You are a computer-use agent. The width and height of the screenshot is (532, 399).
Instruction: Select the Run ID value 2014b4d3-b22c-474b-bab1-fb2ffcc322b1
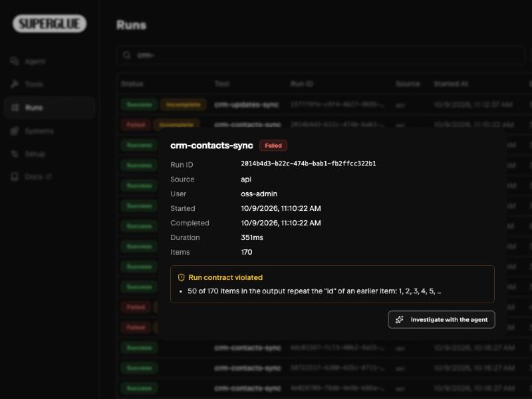click(x=308, y=164)
